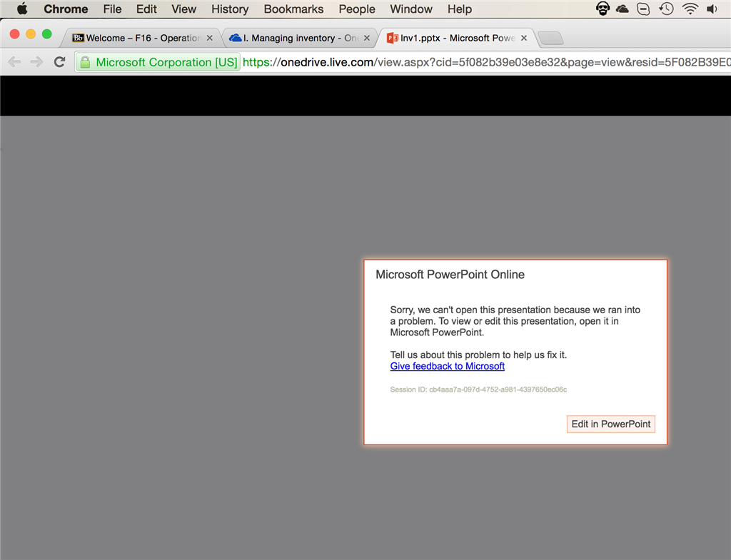Screen dimensions: 731x560
Task: Go forward to next page
Action: pyautogui.click(x=36, y=61)
